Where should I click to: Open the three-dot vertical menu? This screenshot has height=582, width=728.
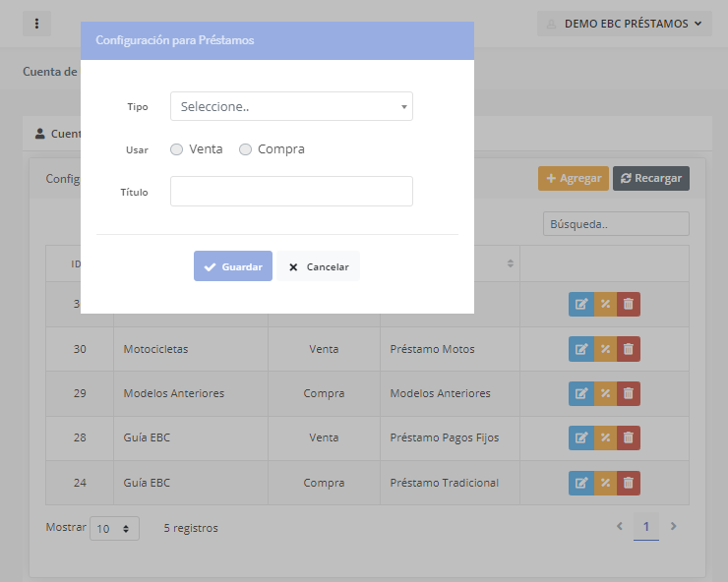coord(36,24)
